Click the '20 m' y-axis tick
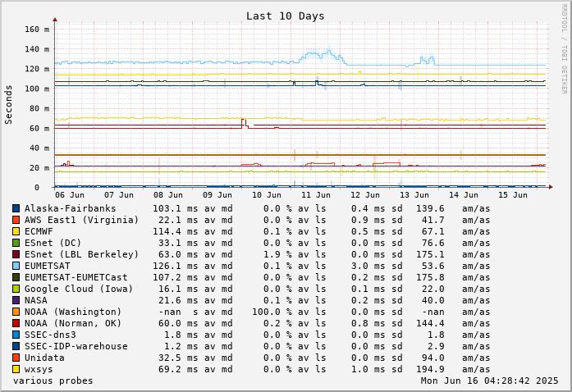Viewport: 572px width, 392px height. point(39,168)
